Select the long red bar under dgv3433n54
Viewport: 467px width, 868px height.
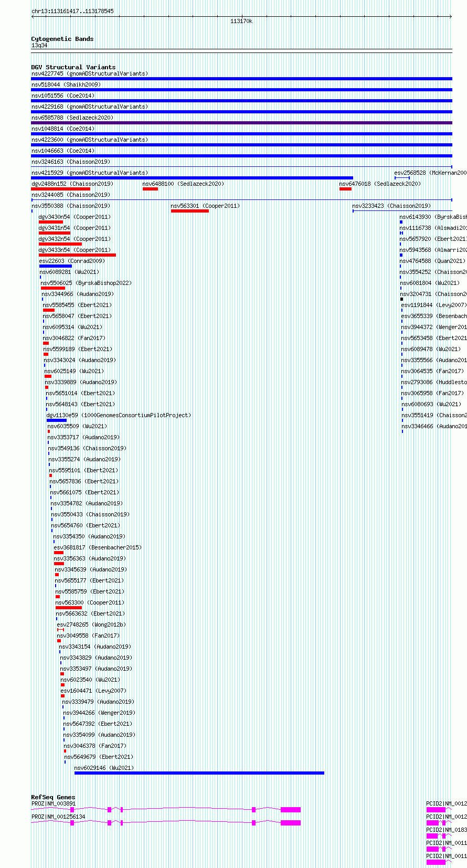point(77,255)
